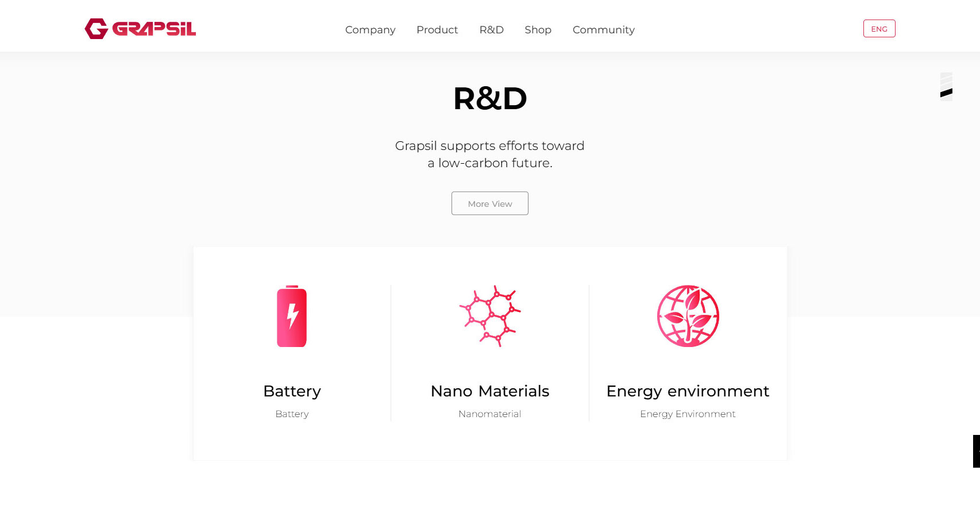Open the Company menu
Image resolution: width=980 pixels, height=528 pixels.
coord(370,30)
